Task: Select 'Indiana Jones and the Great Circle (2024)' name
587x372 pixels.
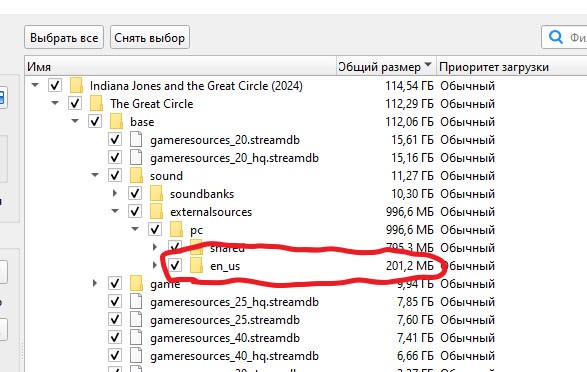Action: pyautogui.click(x=196, y=86)
